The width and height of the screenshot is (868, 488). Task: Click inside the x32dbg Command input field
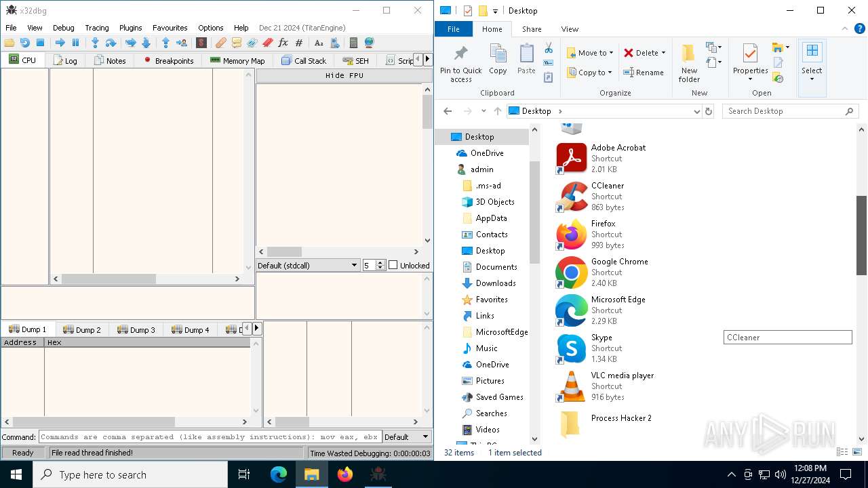[x=210, y=437]
